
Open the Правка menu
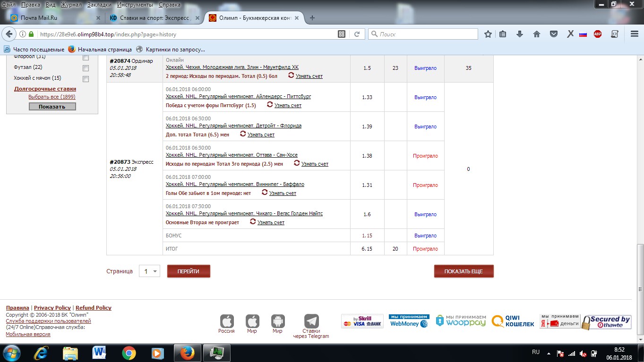[x=30, y=5]
